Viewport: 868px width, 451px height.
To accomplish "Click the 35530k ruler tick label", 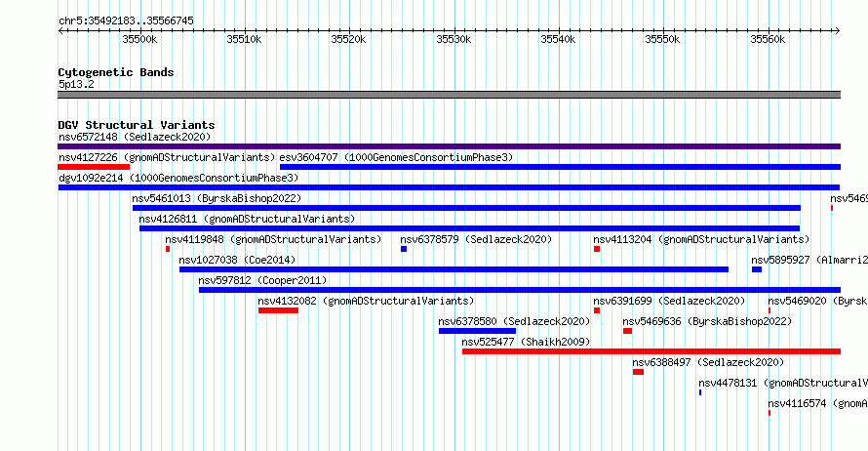I will [x=454, y=40].
